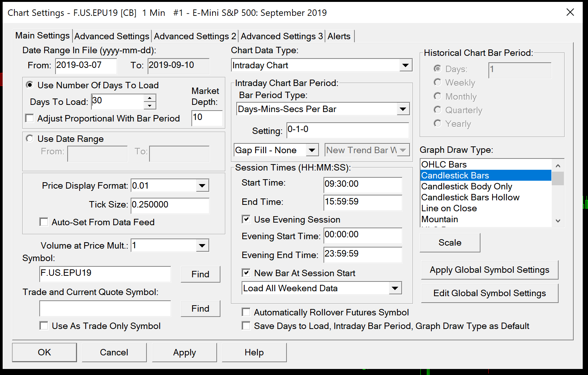Click the bar period Setting field
This screenshot has height=375, width=588.
coord(348,130)
